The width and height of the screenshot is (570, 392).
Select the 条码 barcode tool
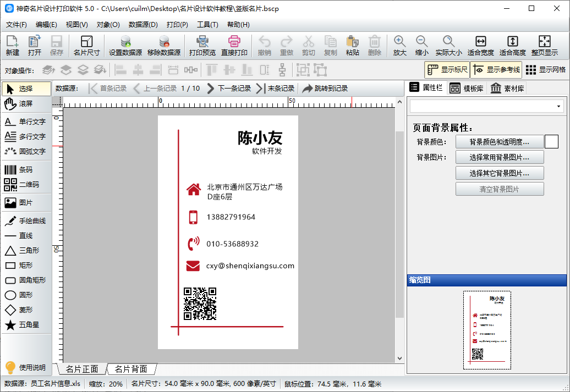coord(26,170)
